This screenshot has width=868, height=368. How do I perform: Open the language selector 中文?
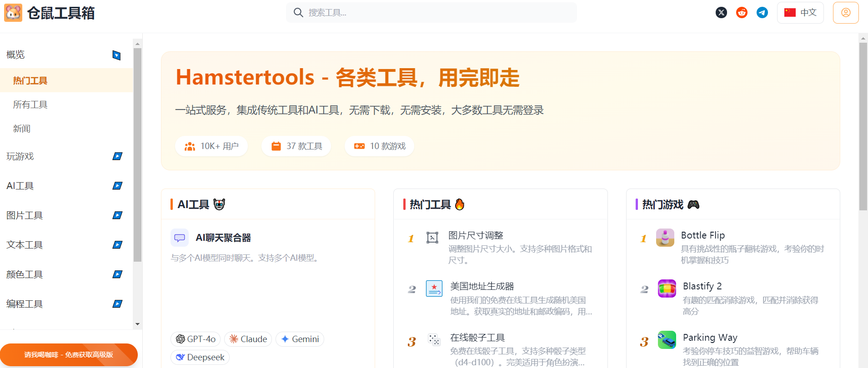tap(800, 13)
